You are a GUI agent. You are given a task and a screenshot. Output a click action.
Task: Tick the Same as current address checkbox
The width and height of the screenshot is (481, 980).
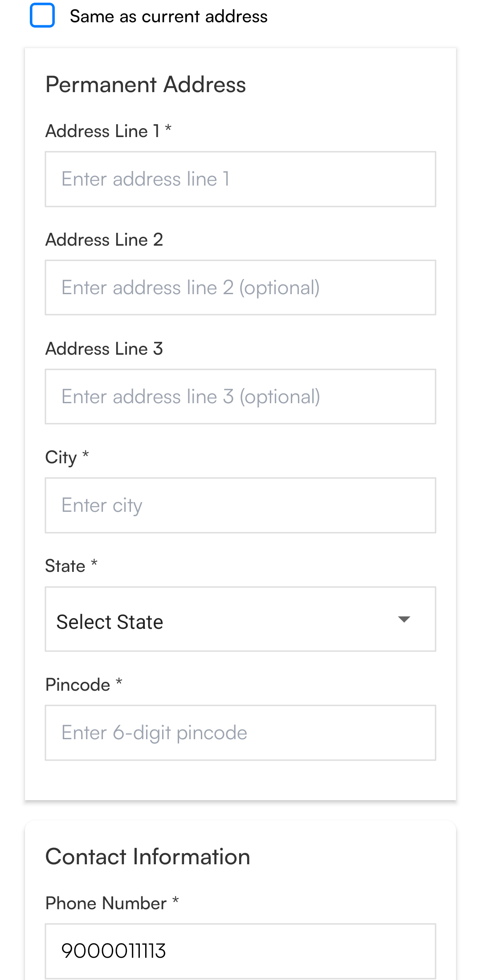tap(42, 16)
